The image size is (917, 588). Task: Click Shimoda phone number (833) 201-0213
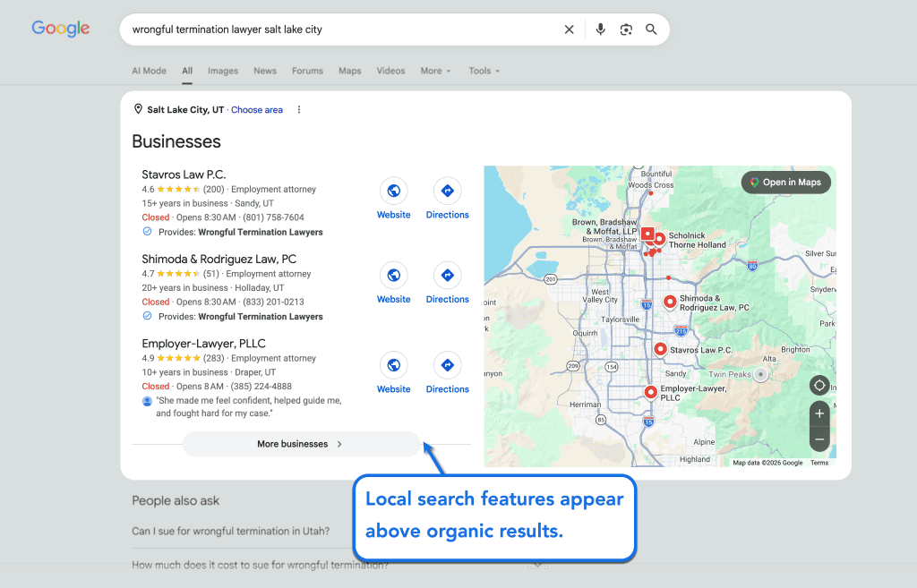[274, 302]
